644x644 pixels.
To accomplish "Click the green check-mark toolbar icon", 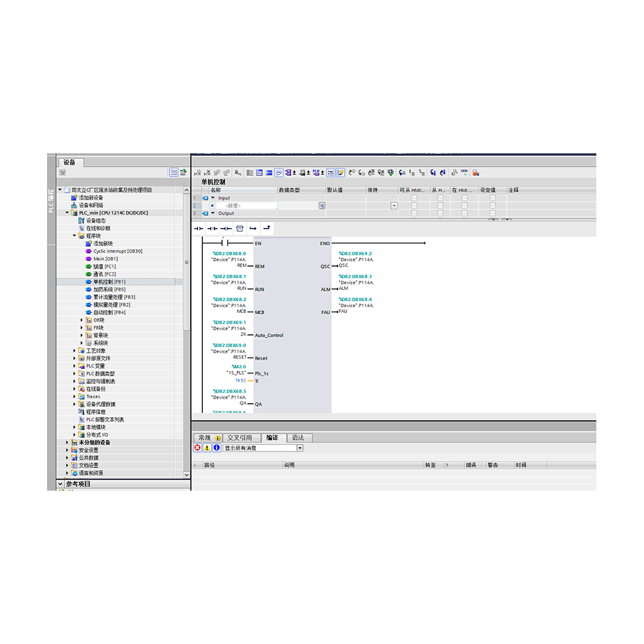I will click(x=391, y=173).
